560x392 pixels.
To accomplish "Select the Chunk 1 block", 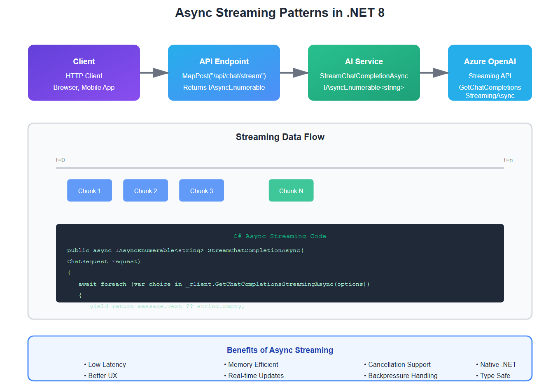I will tap(89, 191).
